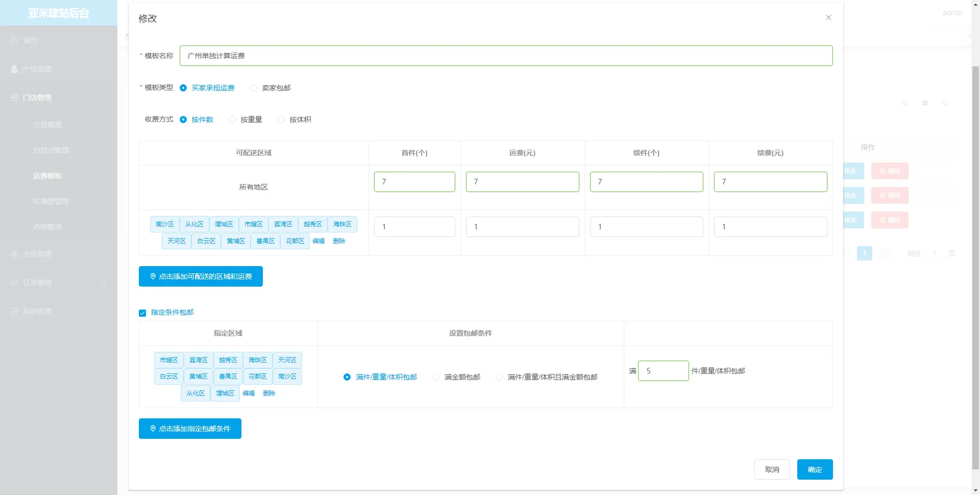Click 编辑 link in free-shipping region row
The image size is (980, 495).
click(249, 393)
